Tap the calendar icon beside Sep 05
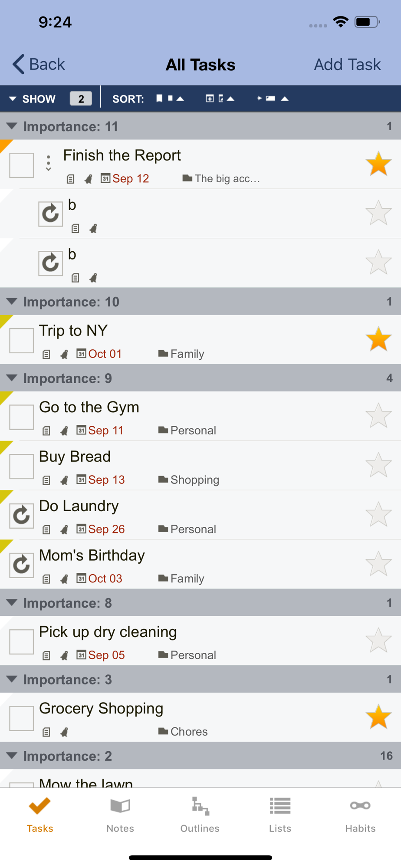 (81, 654)
